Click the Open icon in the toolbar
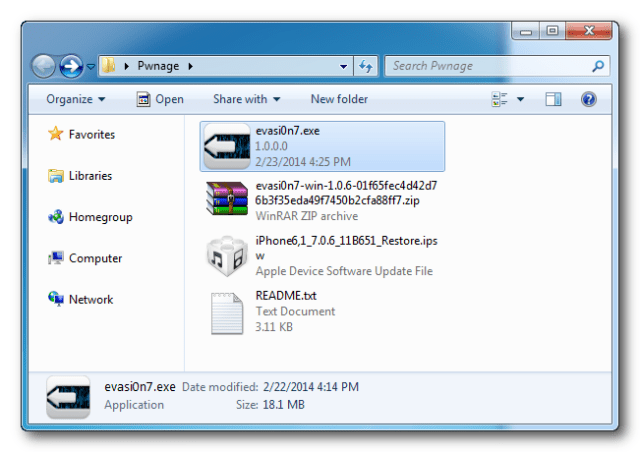This screenshot has width=640, height=452. pyautogui.click(x=143, y=99)
